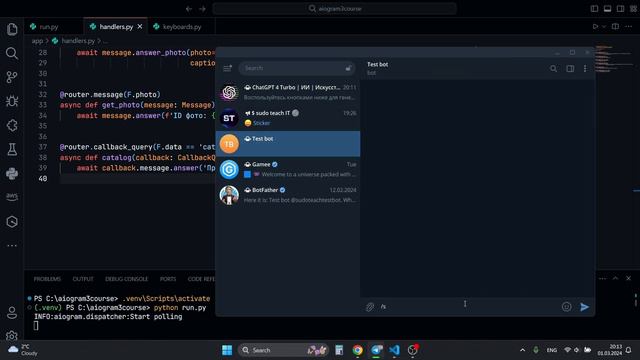Open Test bot chat options menu

pyautogui.click(x=585, y=69)
